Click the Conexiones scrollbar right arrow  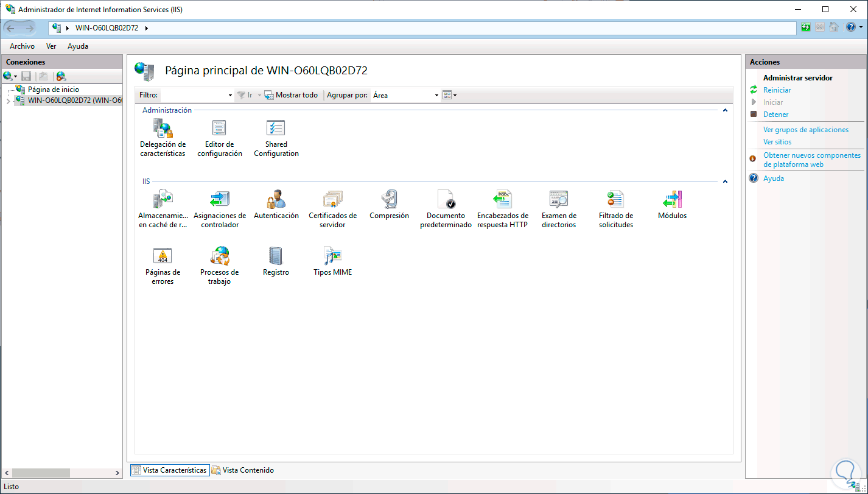coord(118,473)
